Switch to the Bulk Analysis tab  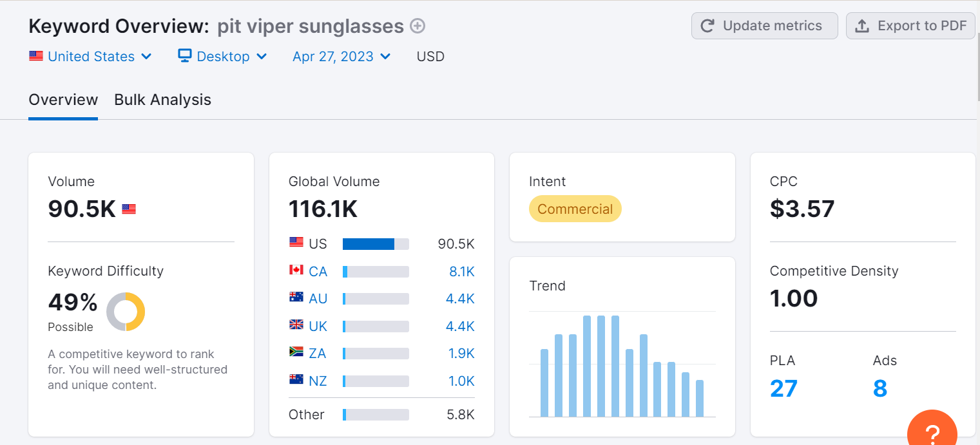[x=162, y=100]
